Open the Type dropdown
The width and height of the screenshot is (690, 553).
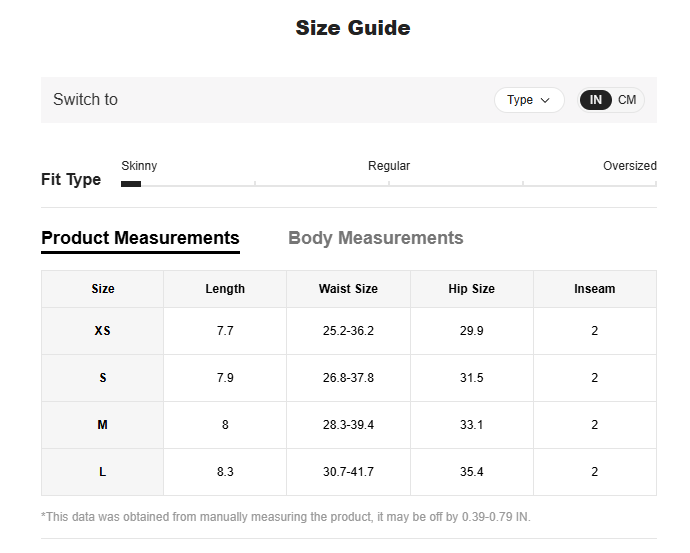coord(529,100)
